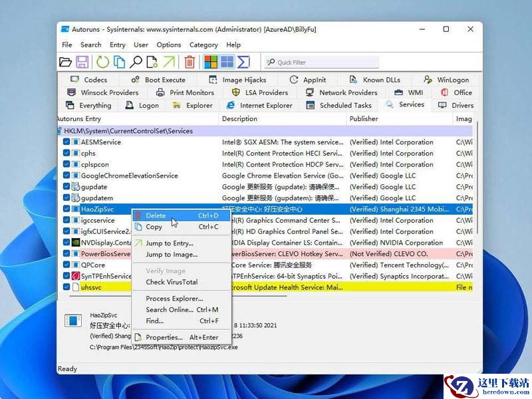Sort by the Publisher column header
The height and width of the screenshot is (399, 532).
pyautogui.click(x=400, y=119)
